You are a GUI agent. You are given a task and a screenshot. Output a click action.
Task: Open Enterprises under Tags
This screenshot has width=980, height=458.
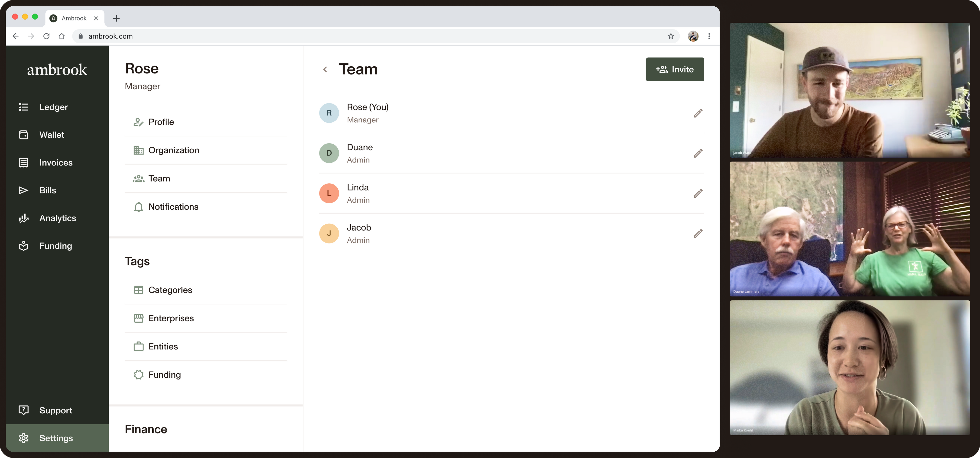coord(171,318)
